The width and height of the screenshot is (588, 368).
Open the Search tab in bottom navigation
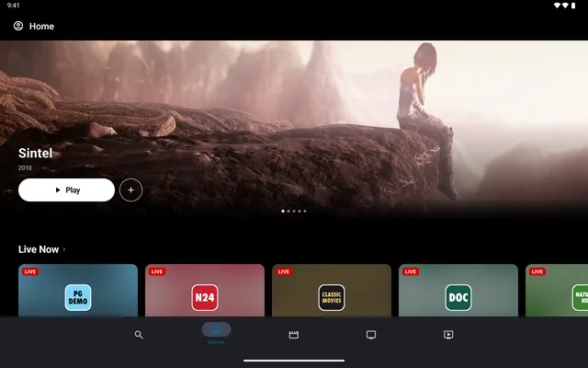(x=139, y=335)
